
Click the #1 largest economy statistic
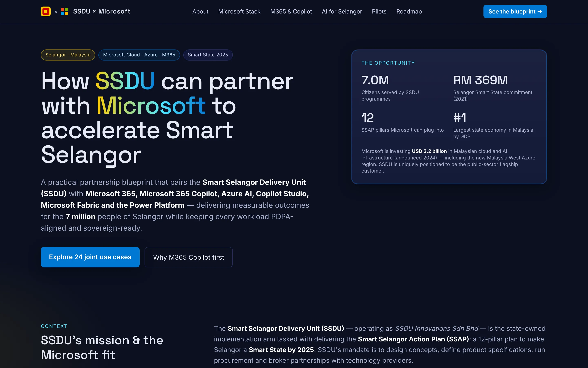459,118
